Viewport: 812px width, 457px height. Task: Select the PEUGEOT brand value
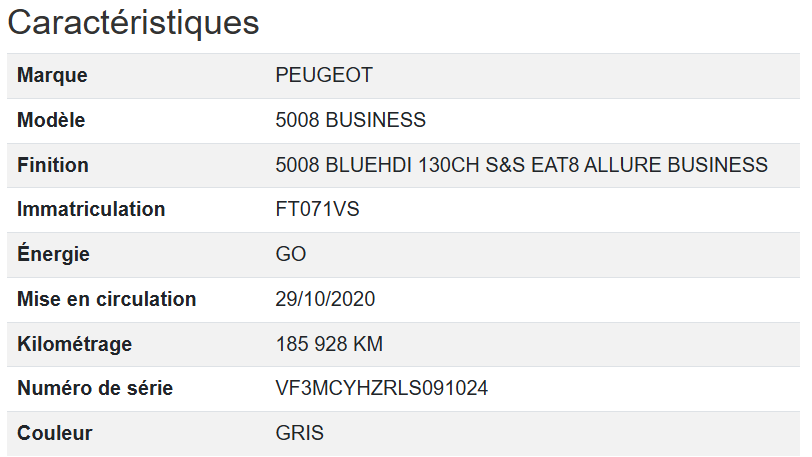point(324,76)
